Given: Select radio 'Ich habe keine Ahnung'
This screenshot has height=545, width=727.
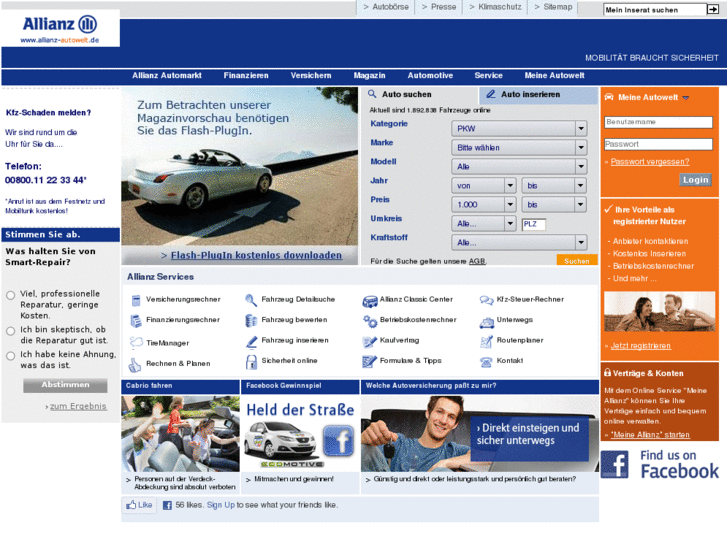Looking at the screenshot, I should 10,356.
